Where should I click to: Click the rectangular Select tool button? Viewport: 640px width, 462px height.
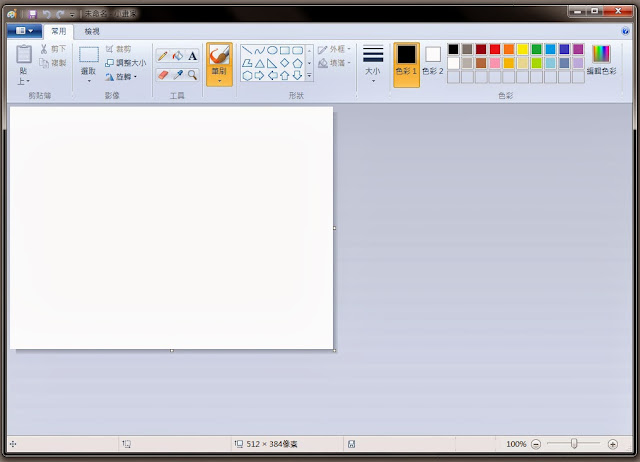pos(89,54)
